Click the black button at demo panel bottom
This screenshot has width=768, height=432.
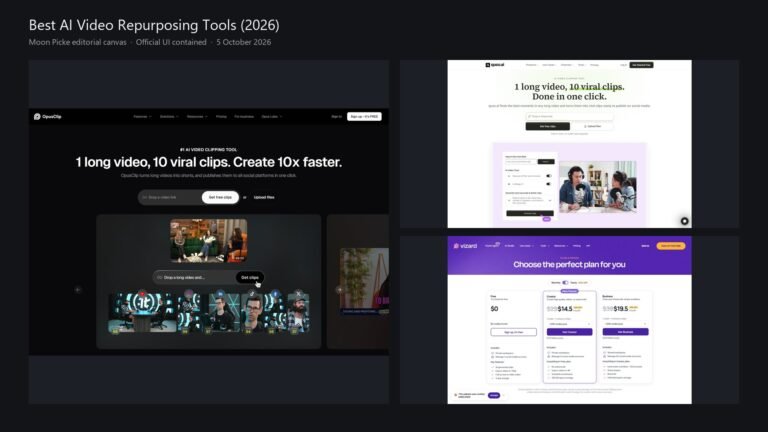click(x=530, y=213)
